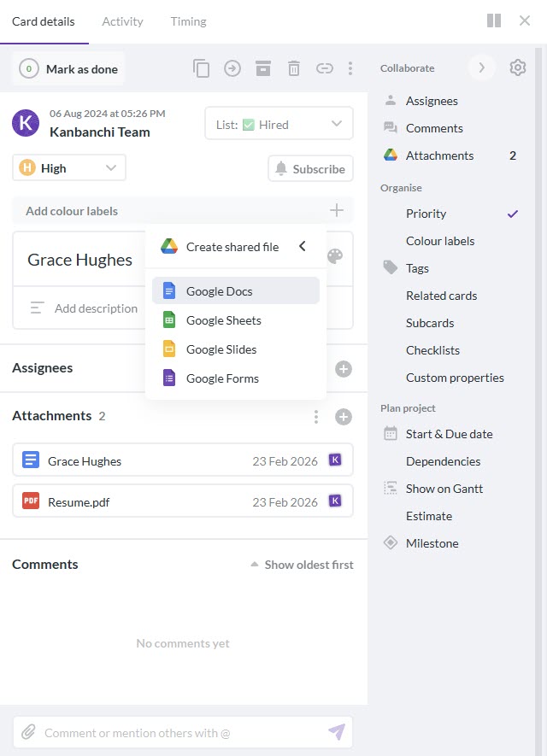Toggle comment order Show oldest first
This screenshot has height=756, width=547.
click(302, 565)
